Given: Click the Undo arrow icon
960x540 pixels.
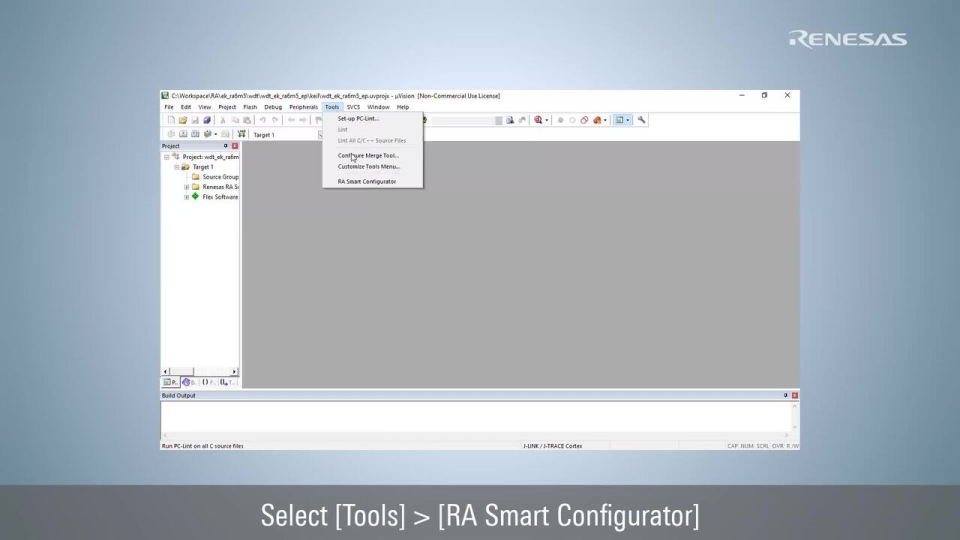Looking at the screenshot, I should pos(263,120).
